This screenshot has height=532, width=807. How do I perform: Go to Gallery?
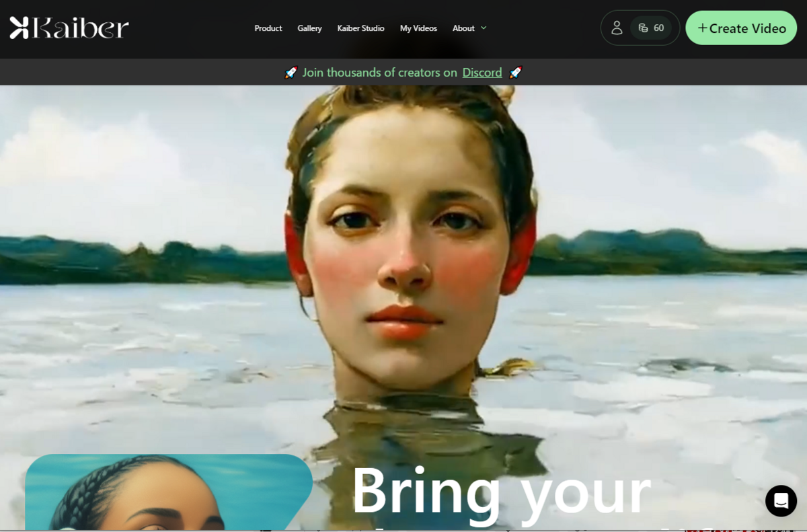click(309, 28)
